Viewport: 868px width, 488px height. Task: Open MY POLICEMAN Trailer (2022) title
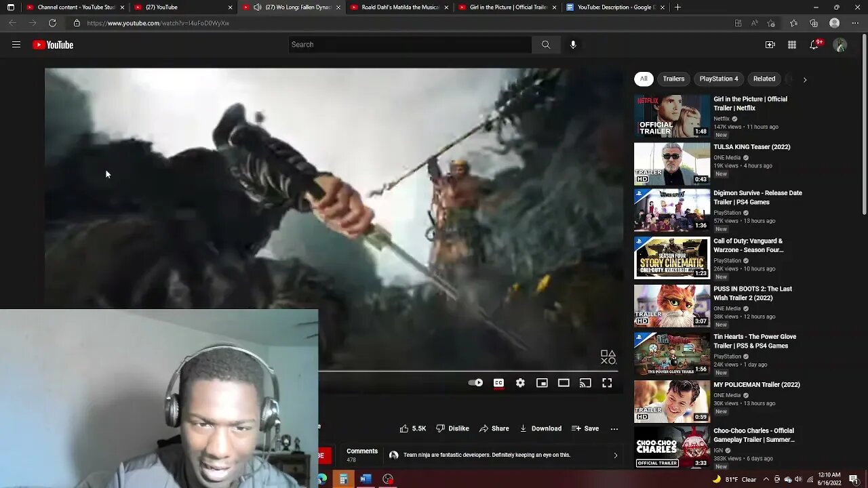click(x=757, y=384)
